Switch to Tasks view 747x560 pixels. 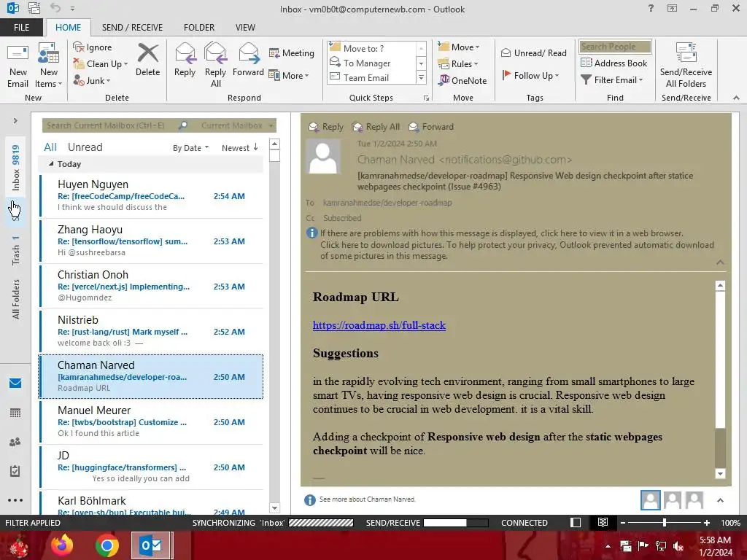pyautogui.click(x=15, y=471)
